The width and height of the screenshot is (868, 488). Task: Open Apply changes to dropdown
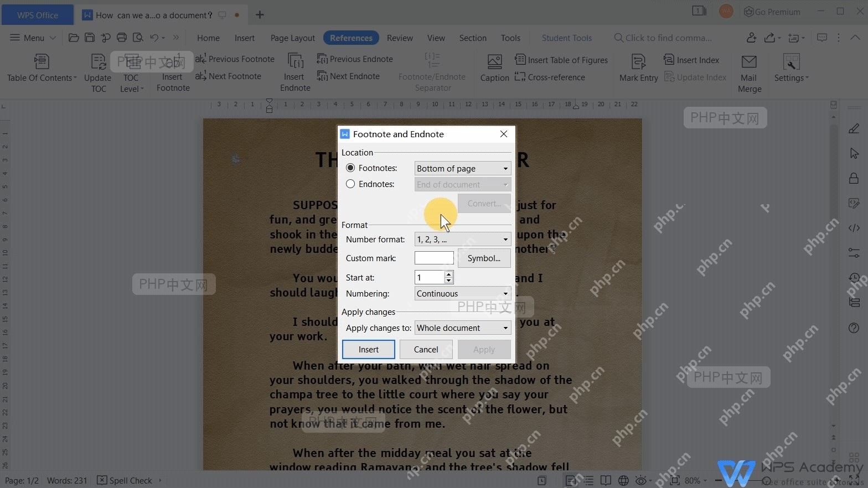point(463,328)
